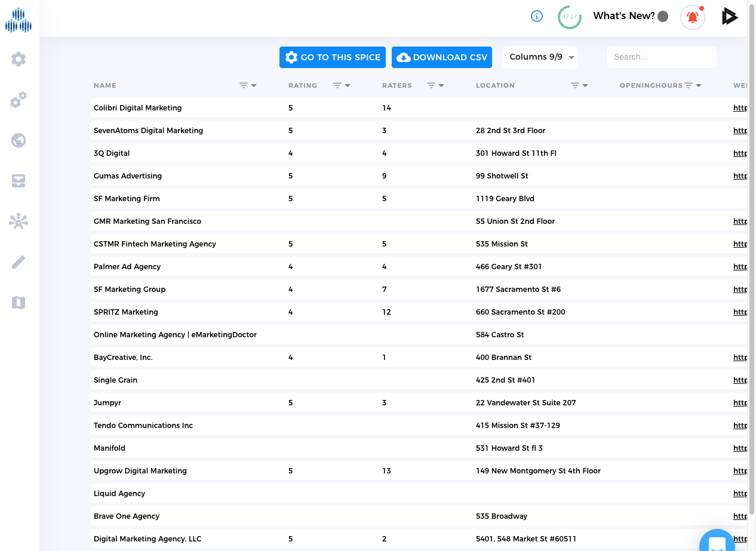Click the single gear settings sidebar icon

point(19,59)
